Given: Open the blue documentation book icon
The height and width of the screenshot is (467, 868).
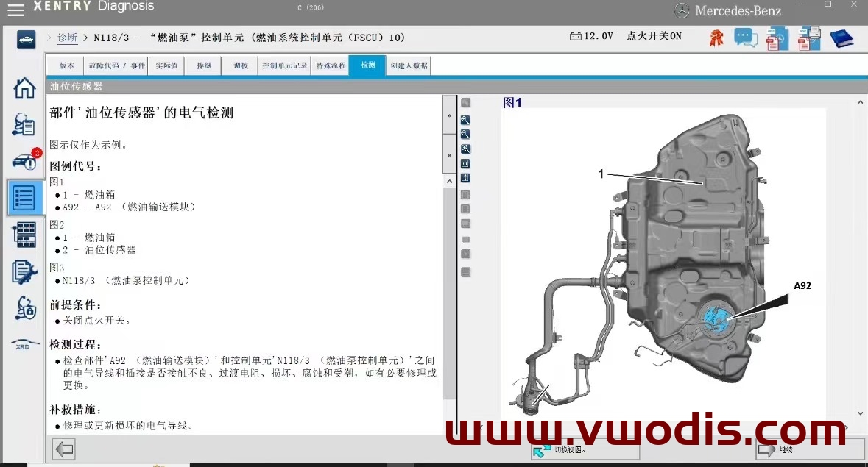Looking at the screenshot, I should click(x=841, y=38).
